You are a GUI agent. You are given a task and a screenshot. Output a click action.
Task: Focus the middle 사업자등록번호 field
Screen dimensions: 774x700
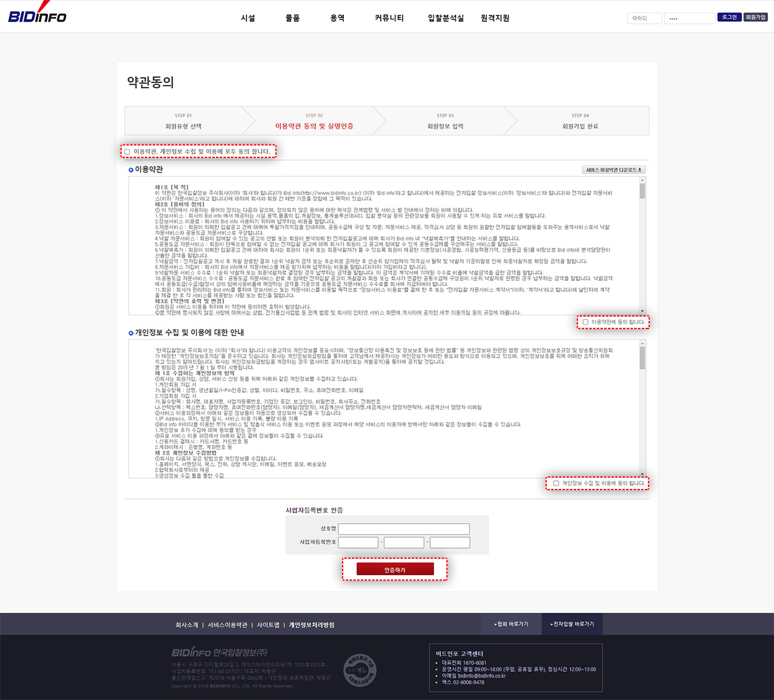(404, 543)
